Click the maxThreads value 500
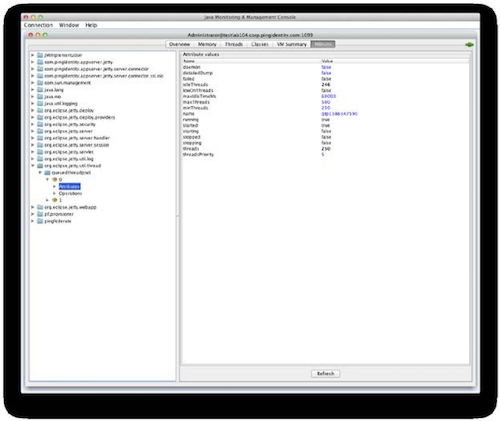500x421 pixels. point(326,102)
